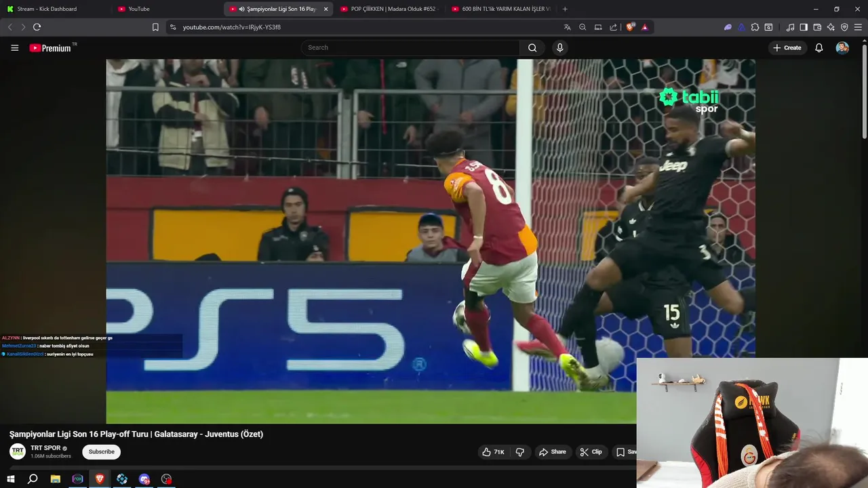
Task: Click in the YouTube search field
Action: tap(410, 47)
